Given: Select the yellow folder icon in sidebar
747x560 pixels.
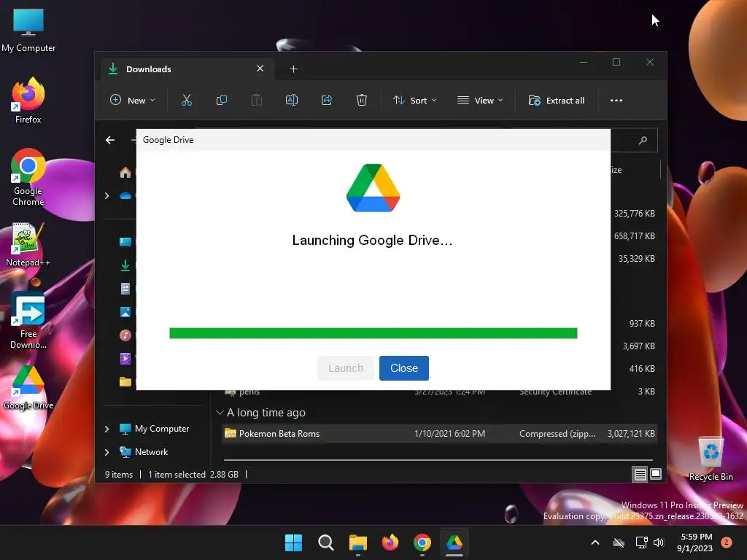Looking at the screenshot, I should click(x=125, y=381).
